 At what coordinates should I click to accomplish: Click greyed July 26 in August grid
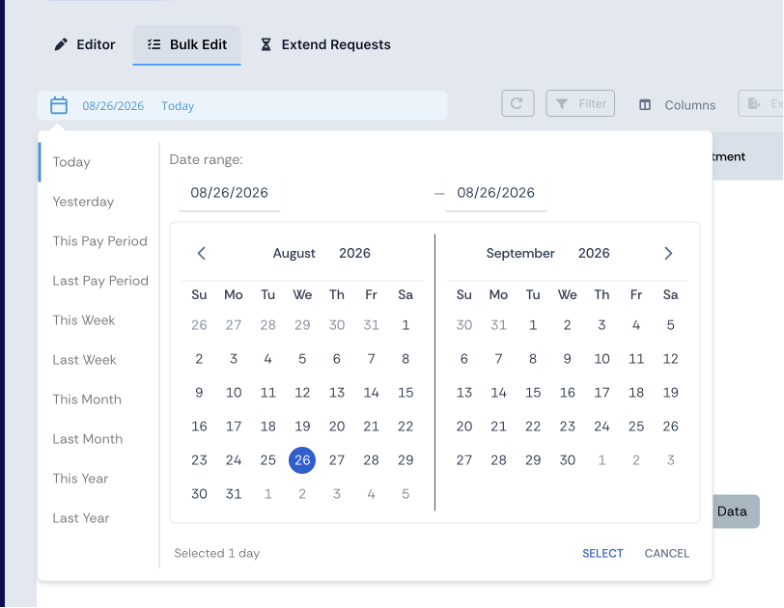point(199,325)
